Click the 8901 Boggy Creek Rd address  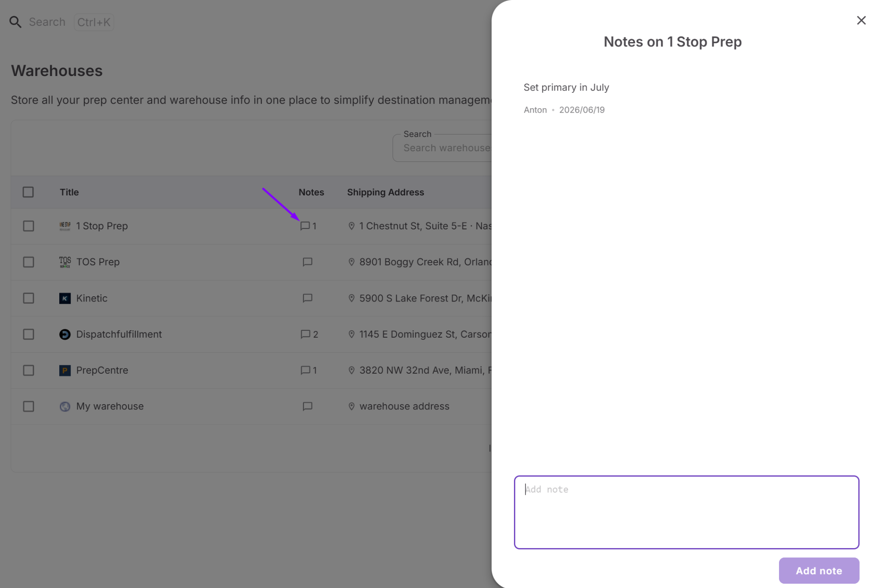[x=425, y=262]
